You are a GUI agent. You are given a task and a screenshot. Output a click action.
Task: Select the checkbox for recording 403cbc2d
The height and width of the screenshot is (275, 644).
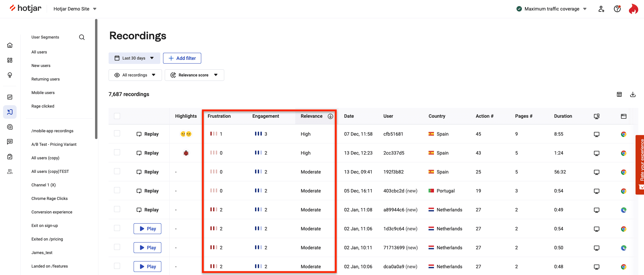[x=117, y=190]
